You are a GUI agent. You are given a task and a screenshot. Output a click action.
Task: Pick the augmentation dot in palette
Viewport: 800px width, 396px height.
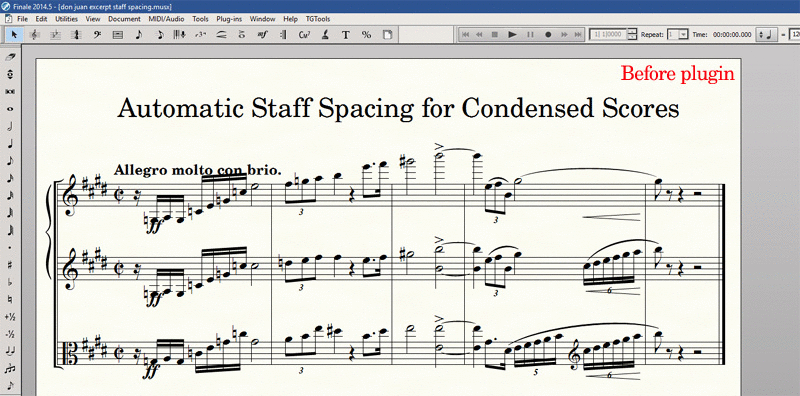pyautogui.click(x=10, y=248)
